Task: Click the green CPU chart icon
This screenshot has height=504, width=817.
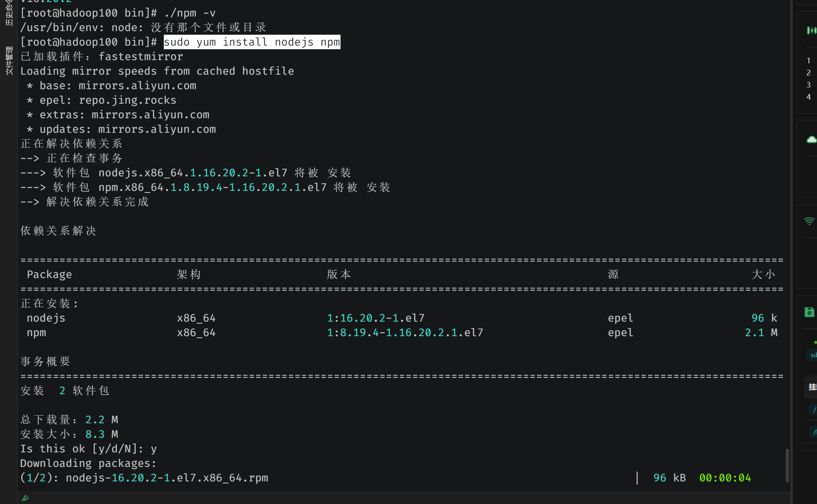Action: 811,30
